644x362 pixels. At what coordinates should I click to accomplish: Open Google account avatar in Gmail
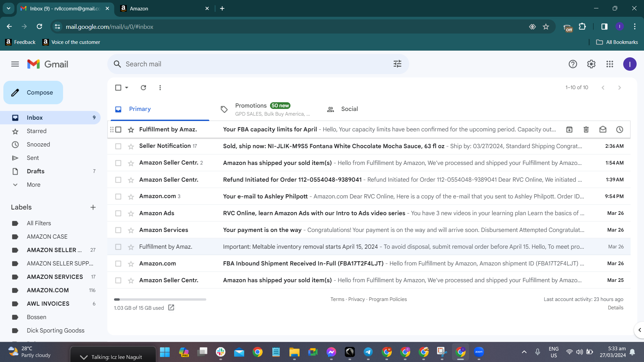[x=630, y=64]
